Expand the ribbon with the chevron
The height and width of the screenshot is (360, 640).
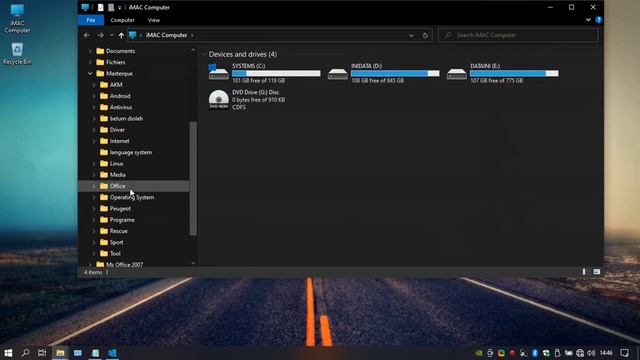tap(588, 20)
